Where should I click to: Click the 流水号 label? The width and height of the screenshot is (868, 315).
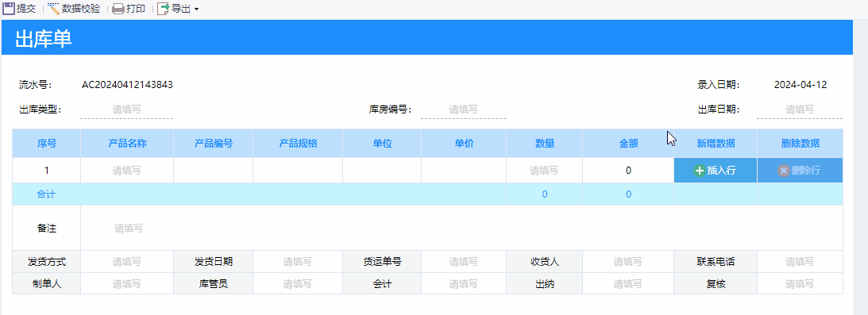36,85
